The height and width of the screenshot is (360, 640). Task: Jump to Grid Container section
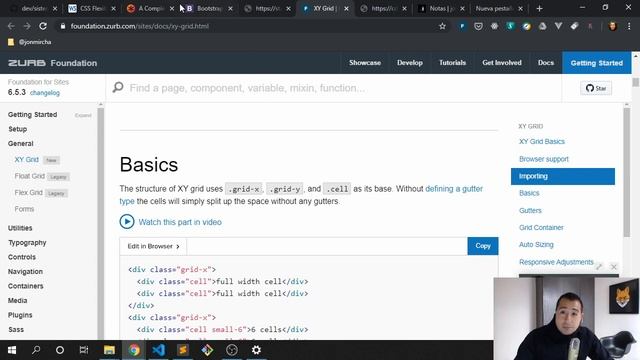[x=541, y=227]
